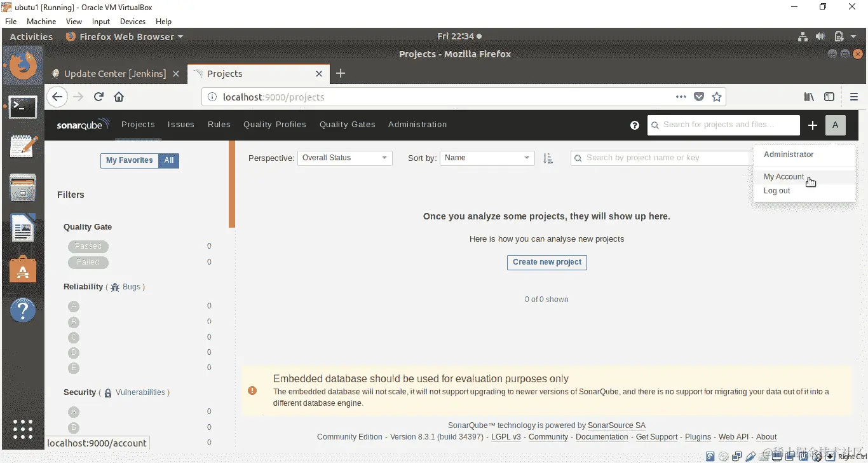Open the Administration menu in SonarQube
868x463 pixels.
[417, 125]
